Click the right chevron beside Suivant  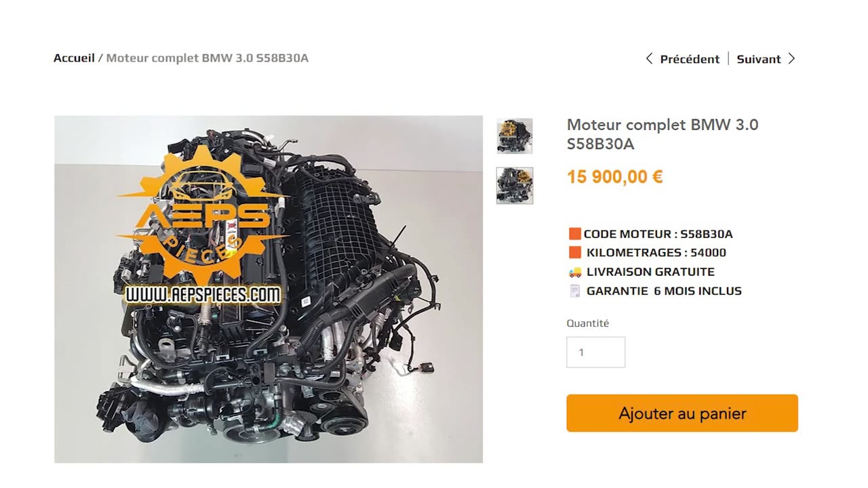pos(791,59)
